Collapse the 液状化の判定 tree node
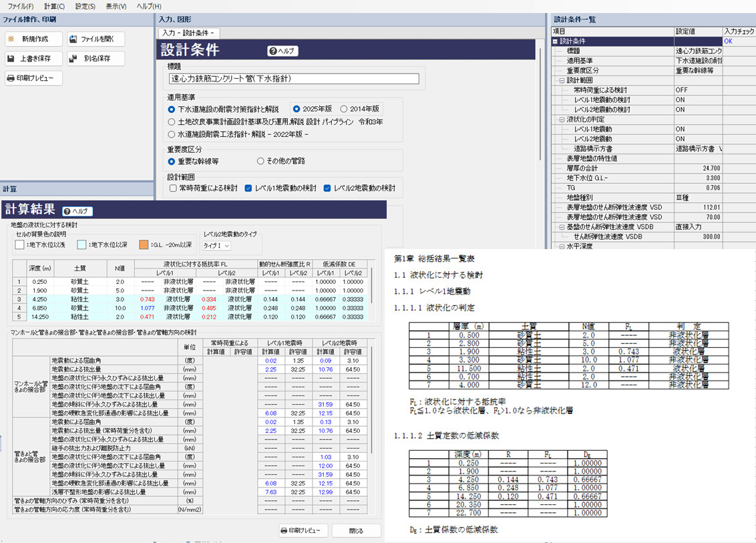The width and height of the screenshot is (756, 543). pos(562,120)
